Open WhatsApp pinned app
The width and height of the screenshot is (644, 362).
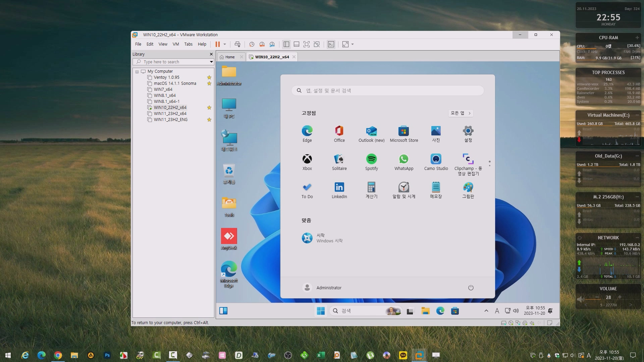coord(404,162)
